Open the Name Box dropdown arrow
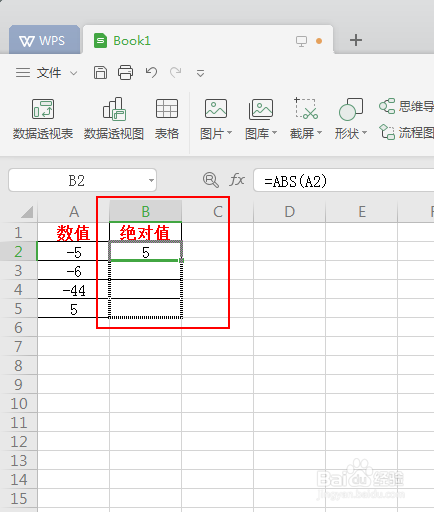This screenshot has height=512, width=434. (x=151, y=180)
